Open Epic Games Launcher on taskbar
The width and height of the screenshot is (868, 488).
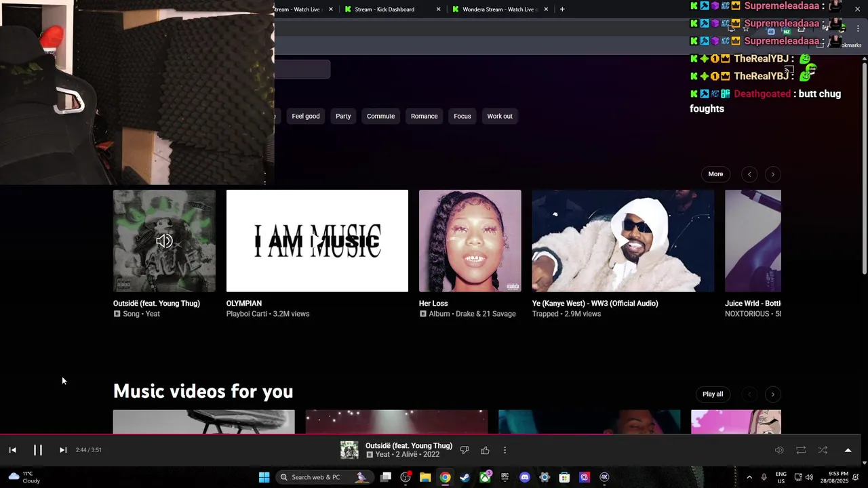pyautogui.click(x=505, y=477)
